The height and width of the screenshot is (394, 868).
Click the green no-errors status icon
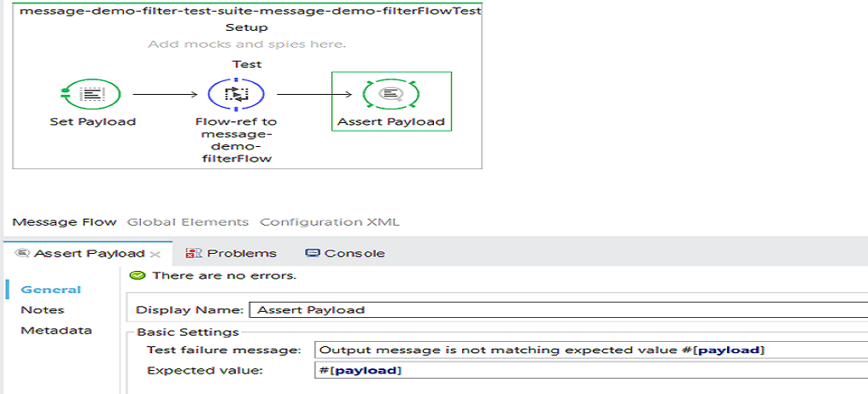pos(137,275)
